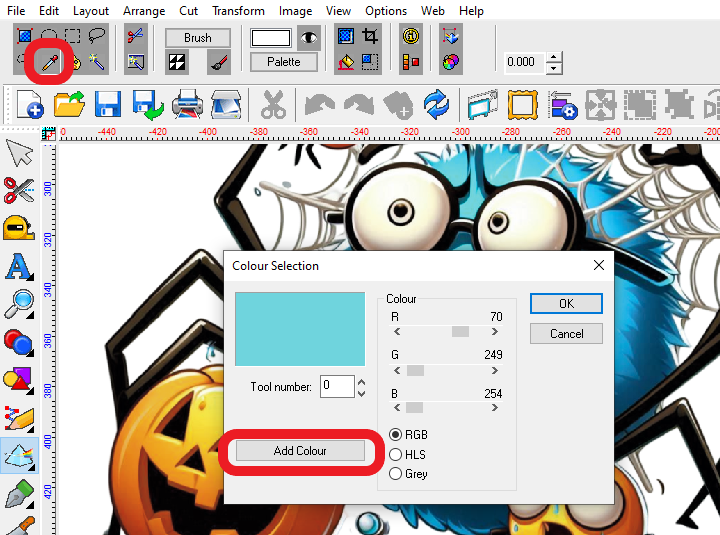The width and height of the screenshot is (720, 535).
Task: Confirm with the OK button
Action: point(566,304)
